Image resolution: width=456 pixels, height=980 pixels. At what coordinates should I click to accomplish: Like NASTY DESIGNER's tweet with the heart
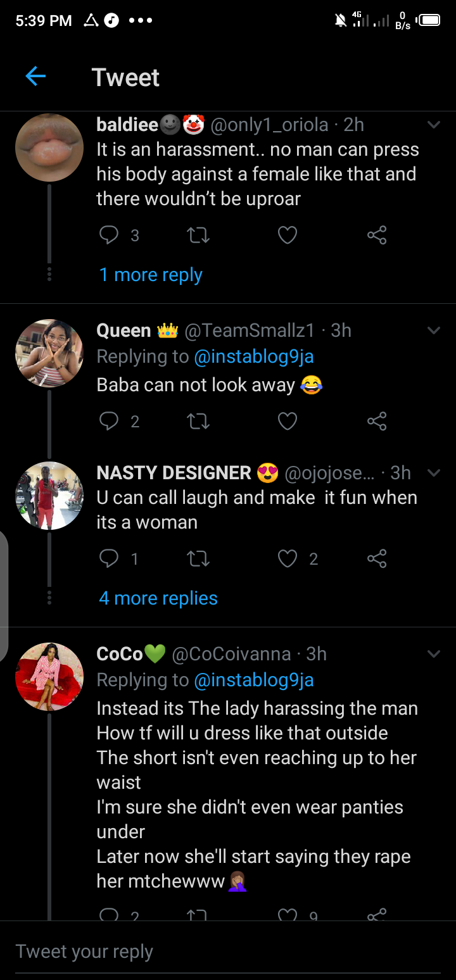pyautogui.click(x=288, y=558)
